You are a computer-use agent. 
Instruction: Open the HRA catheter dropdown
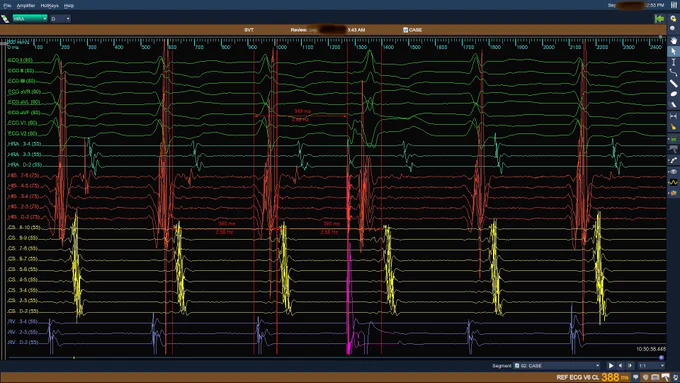pyautogui.click(x=29, y=19)
